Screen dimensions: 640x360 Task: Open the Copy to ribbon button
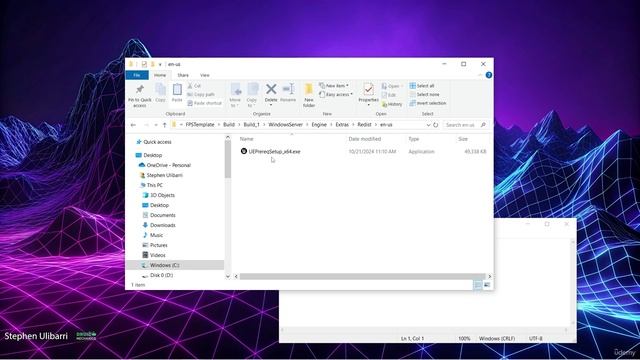pos(252,95)
